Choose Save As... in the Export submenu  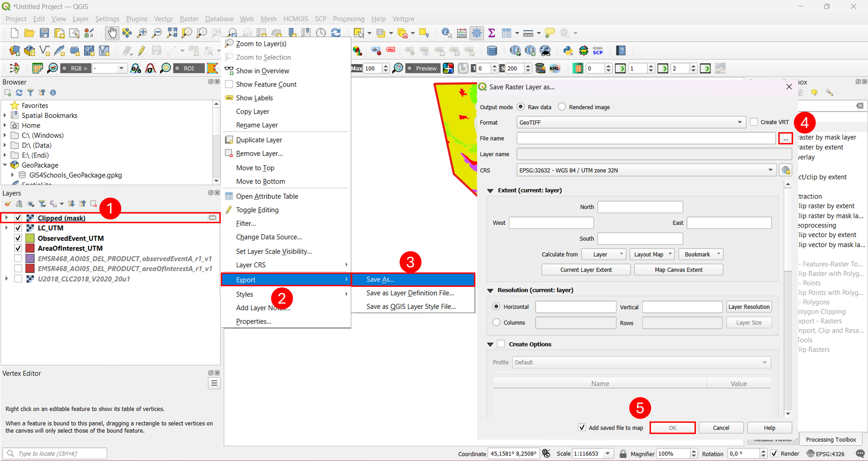point(413,280)
